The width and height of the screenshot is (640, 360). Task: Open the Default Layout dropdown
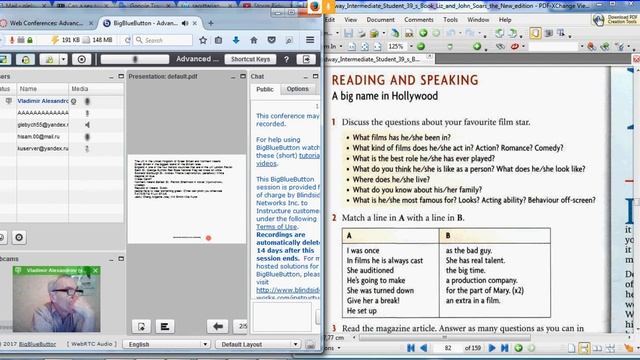pyautogui.click(x=259, y=344)
